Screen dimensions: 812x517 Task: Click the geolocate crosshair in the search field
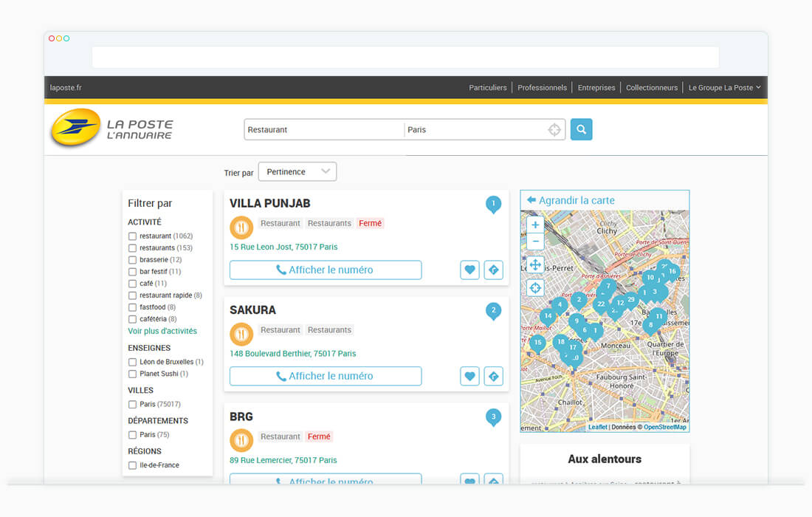pyautogui.click(x=554, y=130)
